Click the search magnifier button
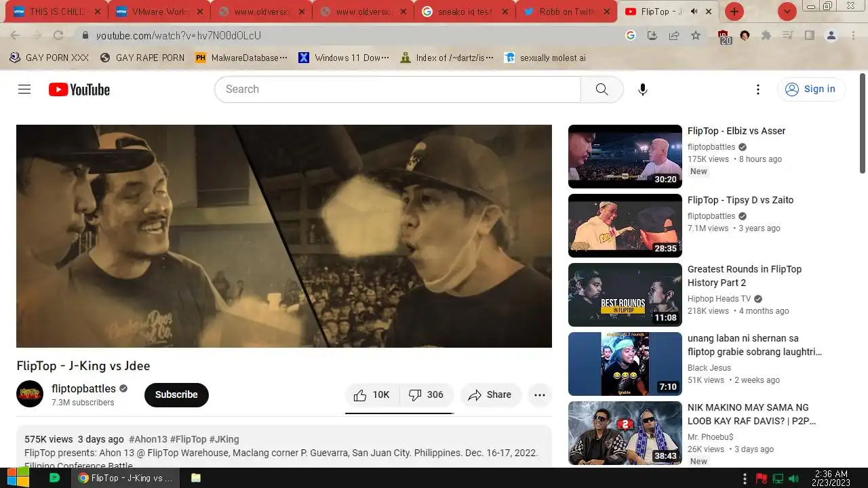868x488 pixels. pos(601,89)
